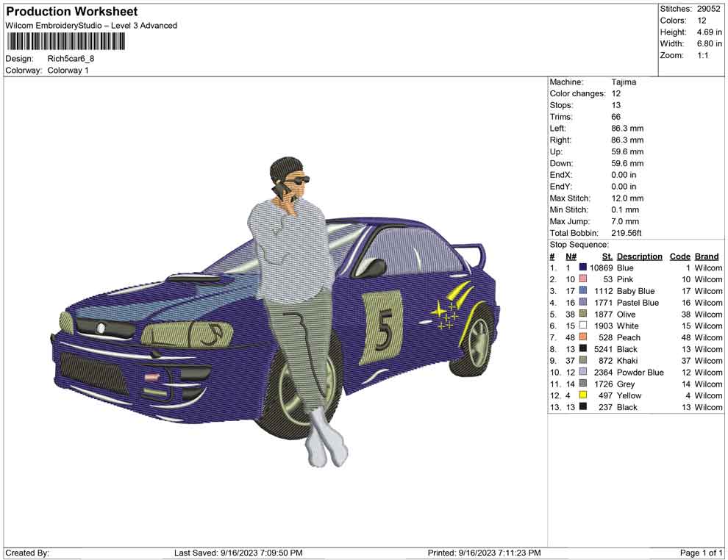The width and height of the screenshot is (728, 560).
Task: Click the Blue color swatch in stop 1
Action: pos(582,268)
